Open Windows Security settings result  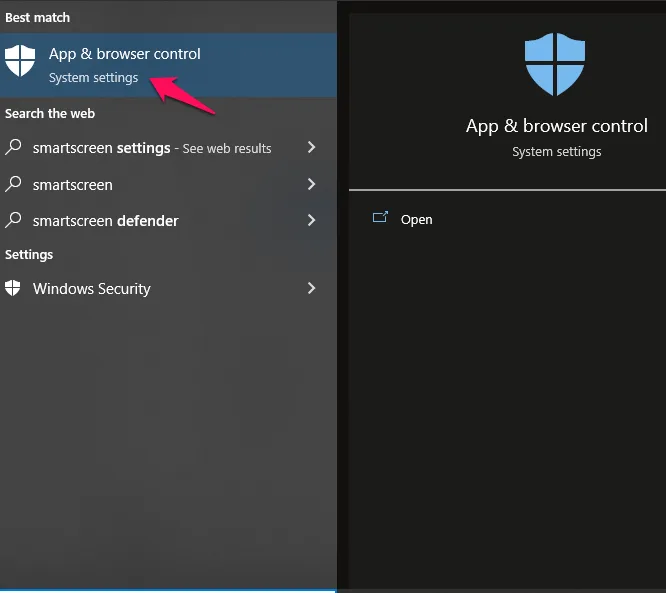click(168, 288)
